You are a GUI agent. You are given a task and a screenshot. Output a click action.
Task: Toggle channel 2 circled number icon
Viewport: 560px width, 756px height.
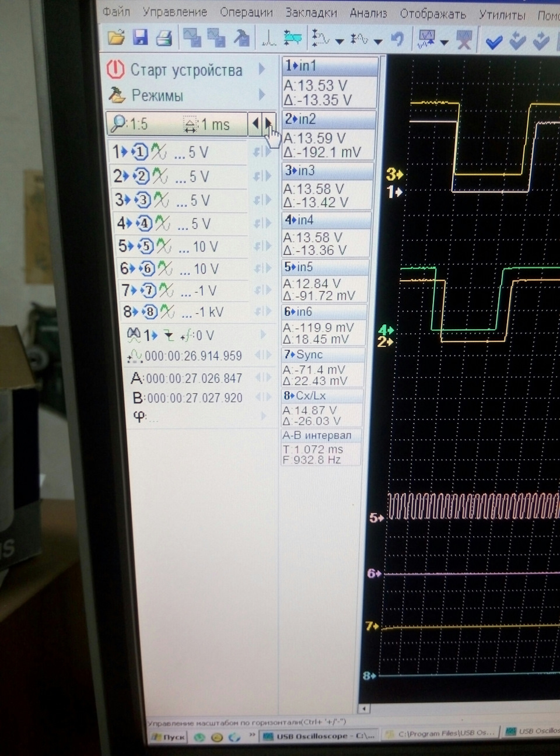141,176
